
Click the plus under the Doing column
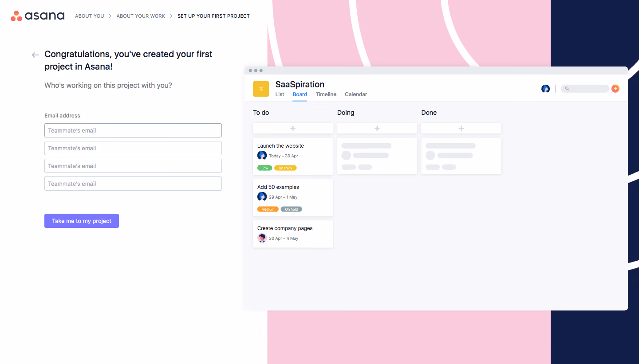pyautogui.click(x=377, y=128)
